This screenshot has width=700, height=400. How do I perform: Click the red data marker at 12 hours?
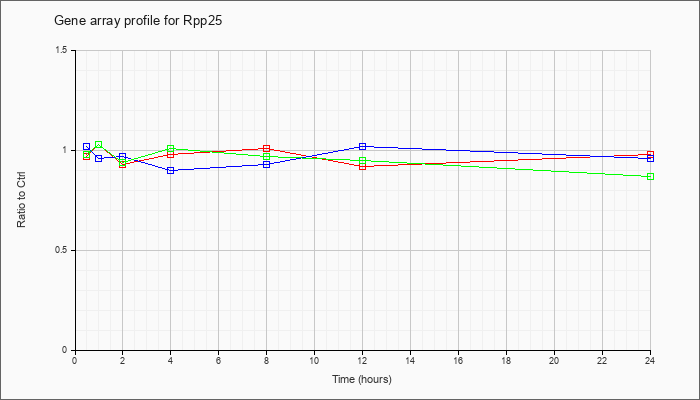tap(362, 167)
